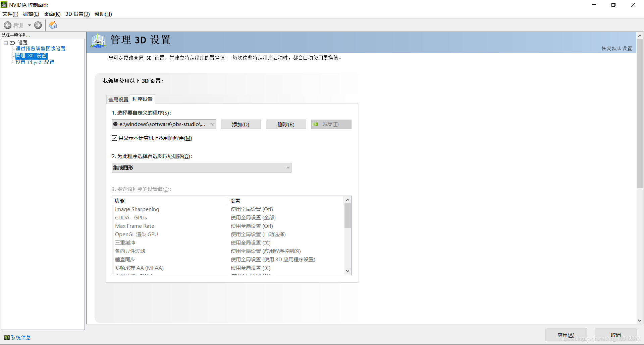
Task: Click main page scrollbar down arrow
Action: 640,321
